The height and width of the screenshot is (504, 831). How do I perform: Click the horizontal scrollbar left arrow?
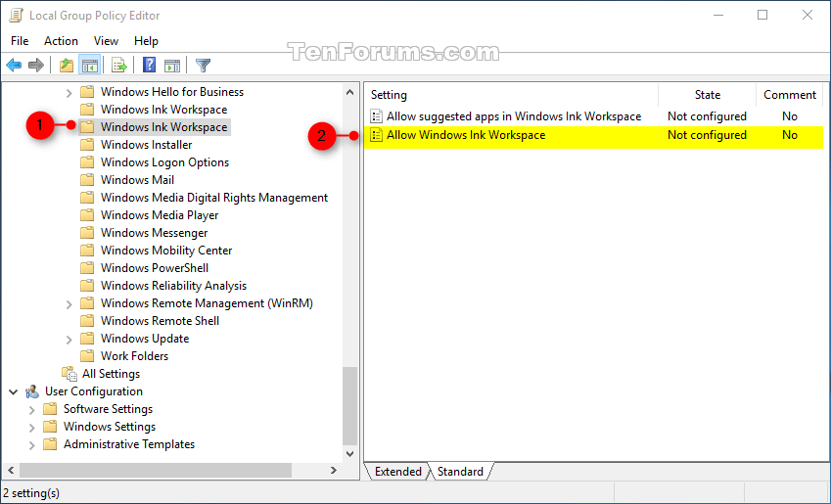coord(11,470)
